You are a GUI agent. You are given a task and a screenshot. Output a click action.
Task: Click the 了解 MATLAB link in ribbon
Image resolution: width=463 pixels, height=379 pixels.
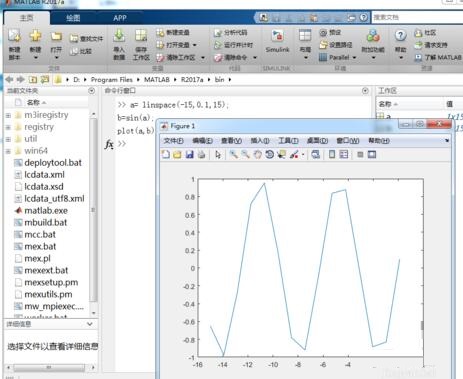tap(438, 57)
